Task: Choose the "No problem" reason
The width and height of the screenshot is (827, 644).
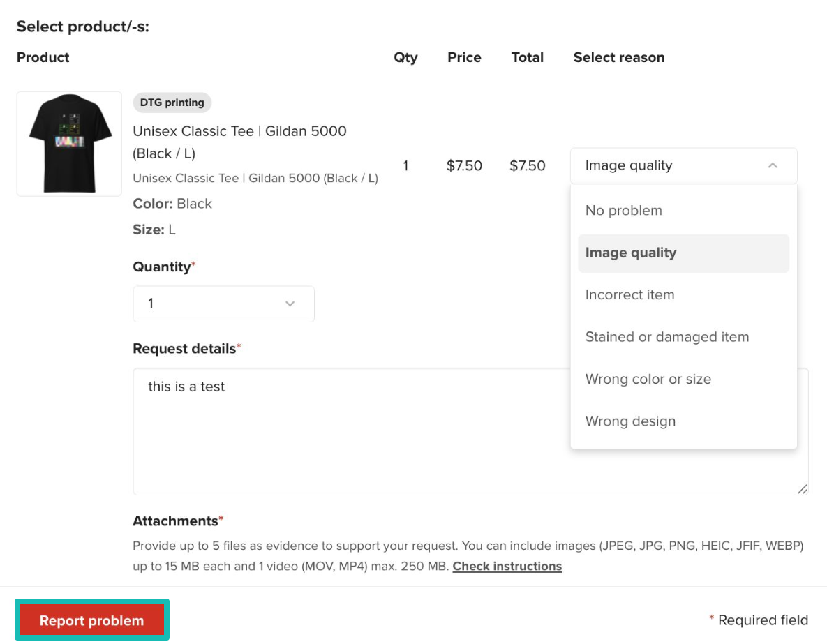Action: pyautogui.click(x=623, y=211)
